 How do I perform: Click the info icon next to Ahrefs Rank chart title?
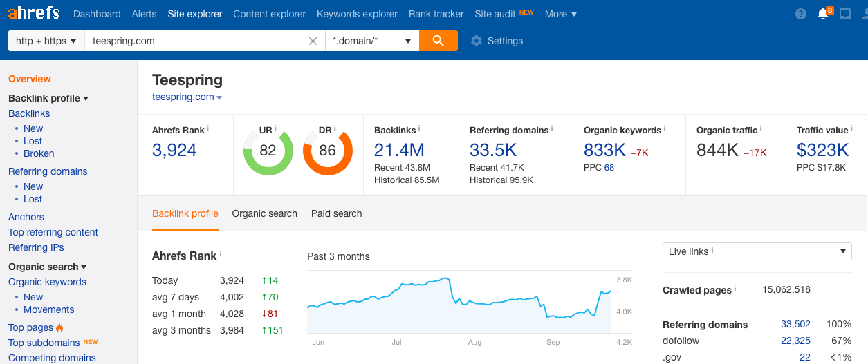tap(221, 254)
